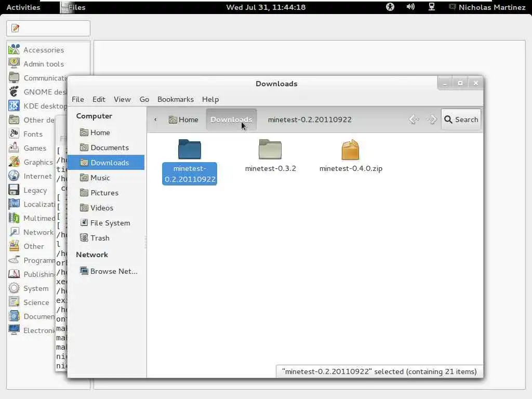Click the edit pencil icon above categories
Viewport: 532px width, 399px height.
tap(15, 28)
